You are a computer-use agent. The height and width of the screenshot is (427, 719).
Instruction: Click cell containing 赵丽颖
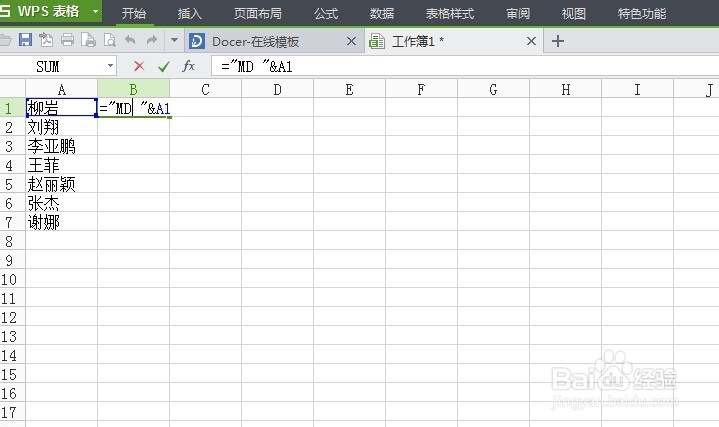click(x=61, y=184)
